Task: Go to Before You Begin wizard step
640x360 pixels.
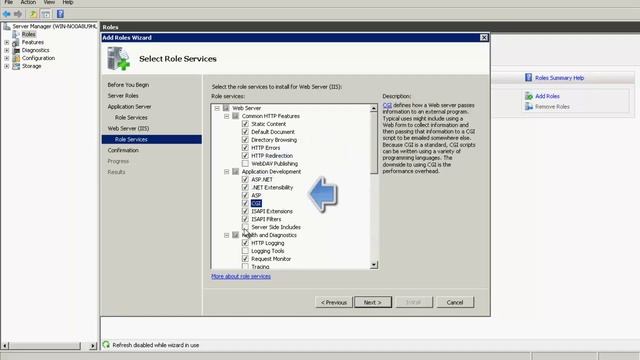Action: [x=128, y=85]
